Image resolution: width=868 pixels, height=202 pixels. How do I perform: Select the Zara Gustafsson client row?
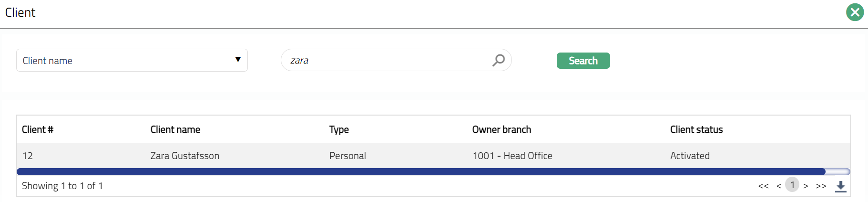tap(185, 156)
